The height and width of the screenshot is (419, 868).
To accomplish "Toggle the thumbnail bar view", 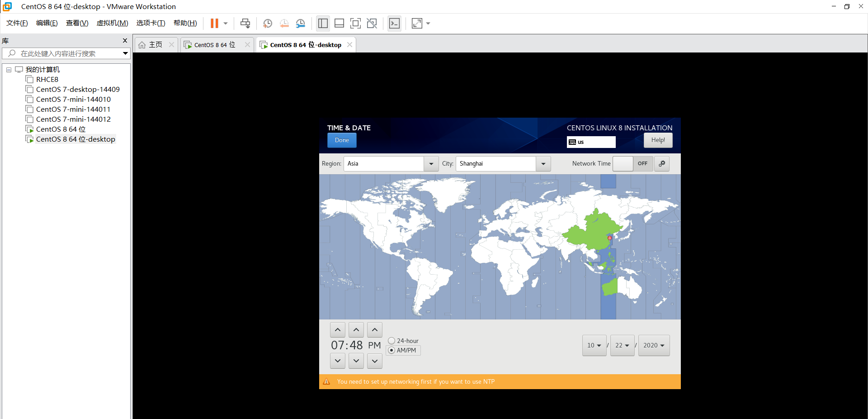I will [340, 24].
